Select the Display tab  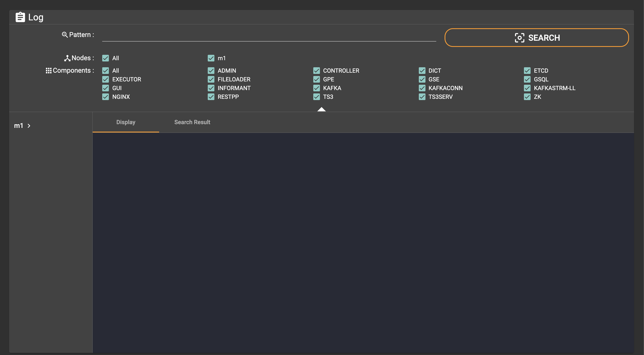tap(126, 122)
